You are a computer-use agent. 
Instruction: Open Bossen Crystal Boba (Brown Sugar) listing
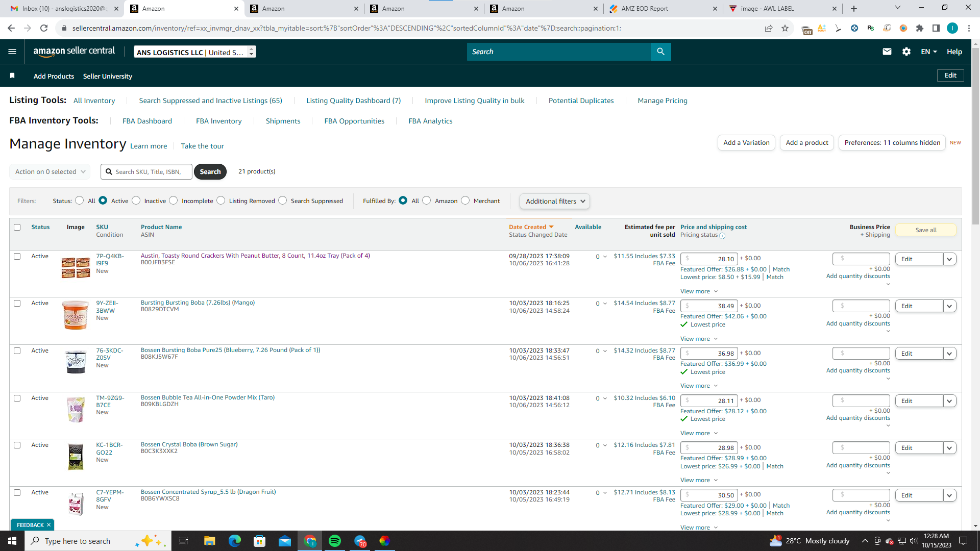(189, 444)
